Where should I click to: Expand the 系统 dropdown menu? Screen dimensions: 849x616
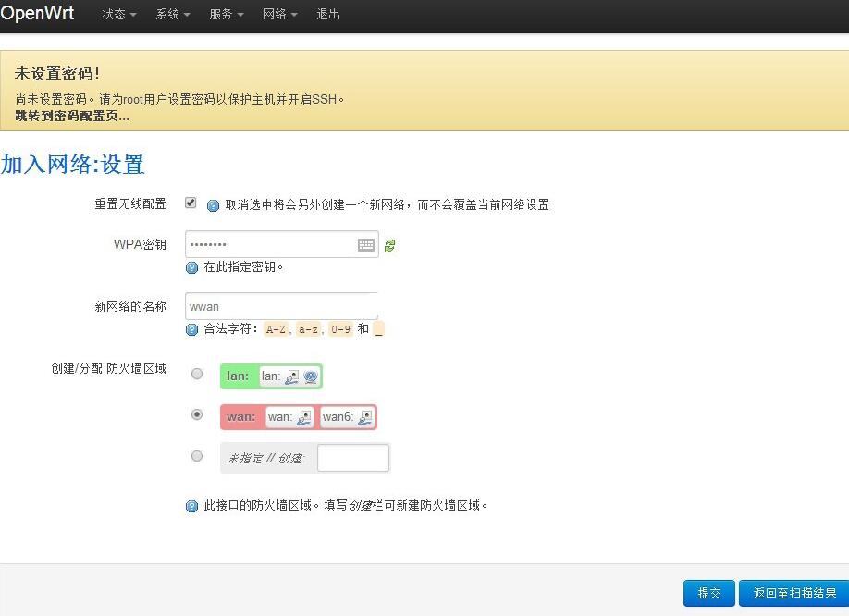point(172,15)
